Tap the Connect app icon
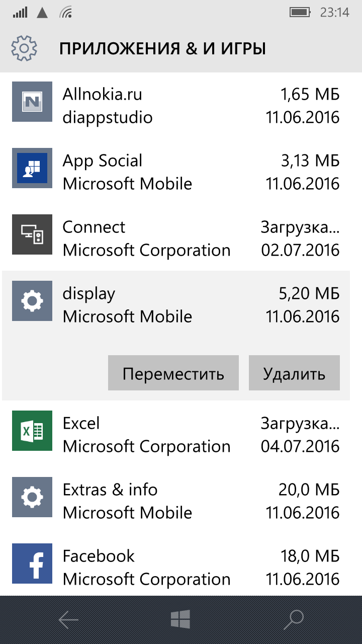The width and height of the screenshot is (362, 644). [x=32, y=234]
